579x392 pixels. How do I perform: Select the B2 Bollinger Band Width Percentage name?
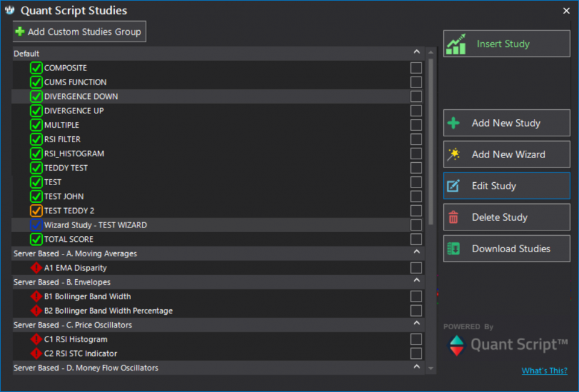tap(109, 311)
